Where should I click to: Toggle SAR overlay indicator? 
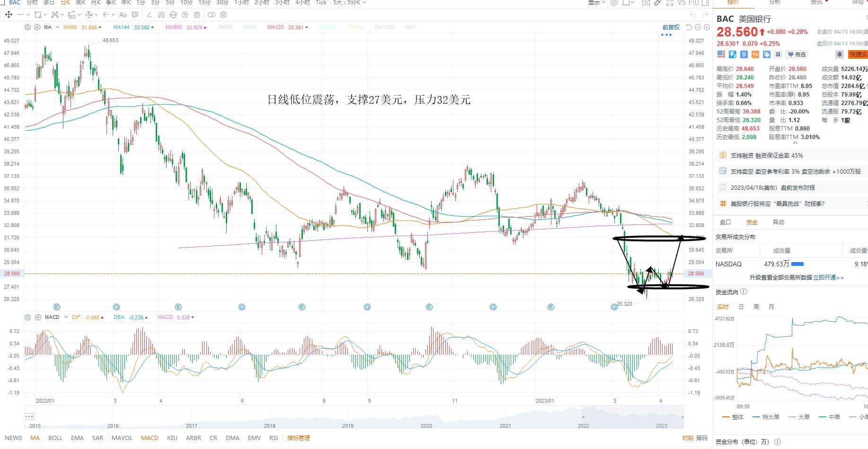(97, 438)
